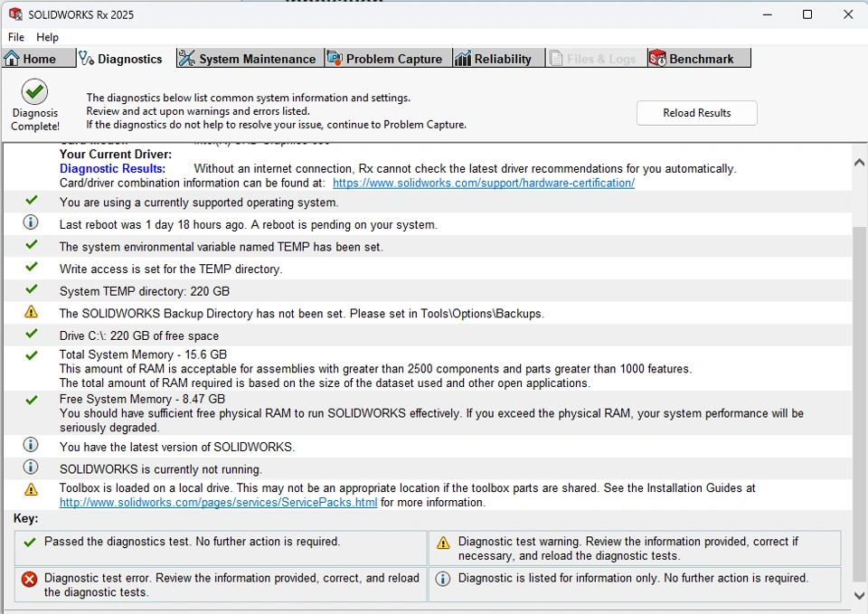This screenshot has height=614, width=868.
Task: Click the Benchmark stopwatch icon
Action: pyautogui.click(x=657, y=59)
